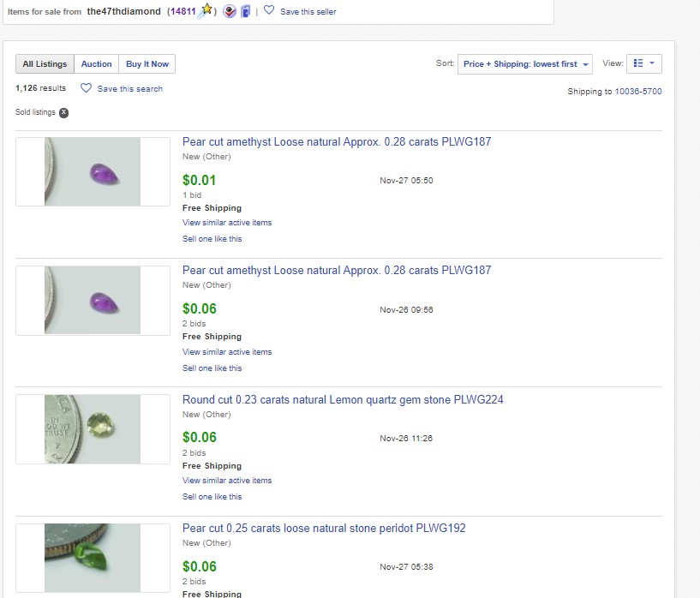Open the first Pear cut amethyst PLWG187 listing
The width and height of the screenshot is (700, 598).
click(x=337, y=142)
